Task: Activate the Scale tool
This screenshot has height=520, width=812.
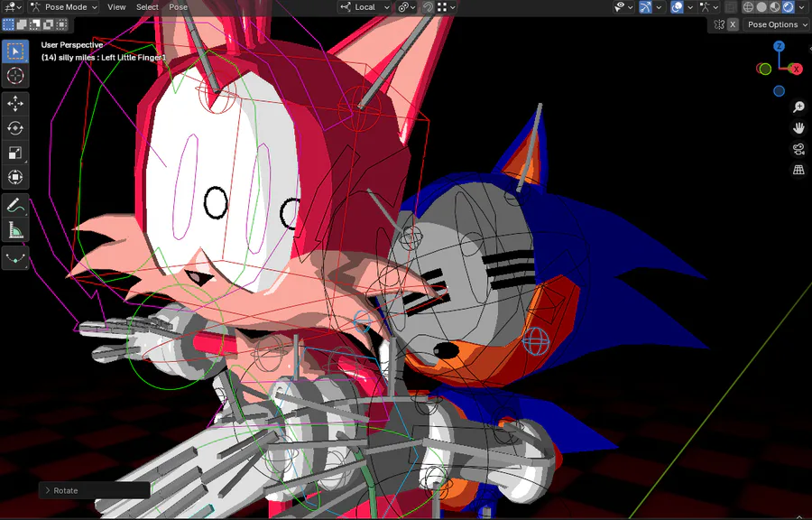Action: point(15,153)
